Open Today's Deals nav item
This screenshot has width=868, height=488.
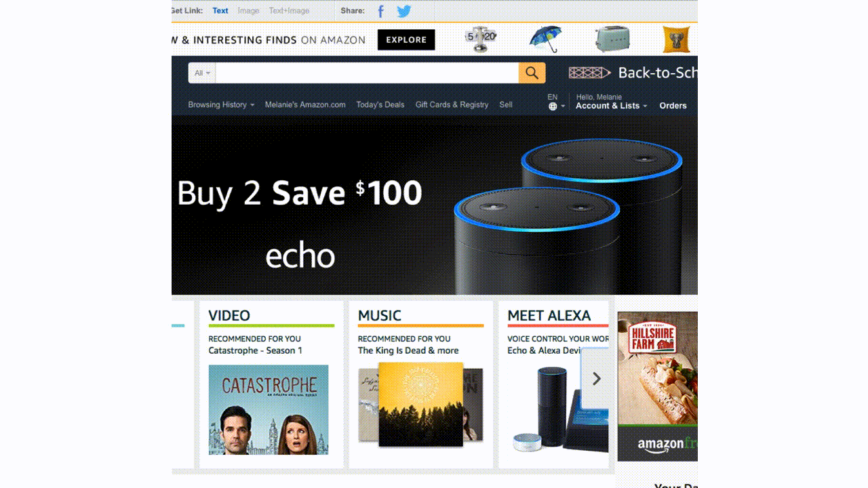click(380, 105)
